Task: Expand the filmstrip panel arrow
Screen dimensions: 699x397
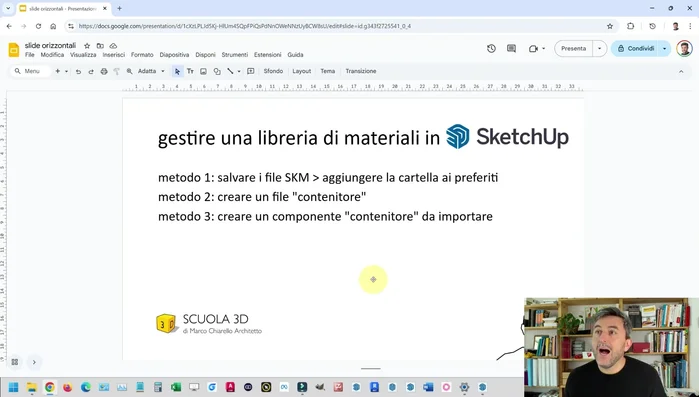Action: coord(34,362)
